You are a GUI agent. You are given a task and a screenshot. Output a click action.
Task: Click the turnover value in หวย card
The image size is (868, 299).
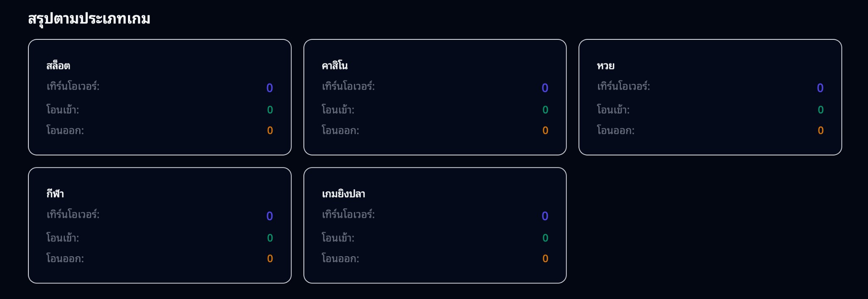821,87
